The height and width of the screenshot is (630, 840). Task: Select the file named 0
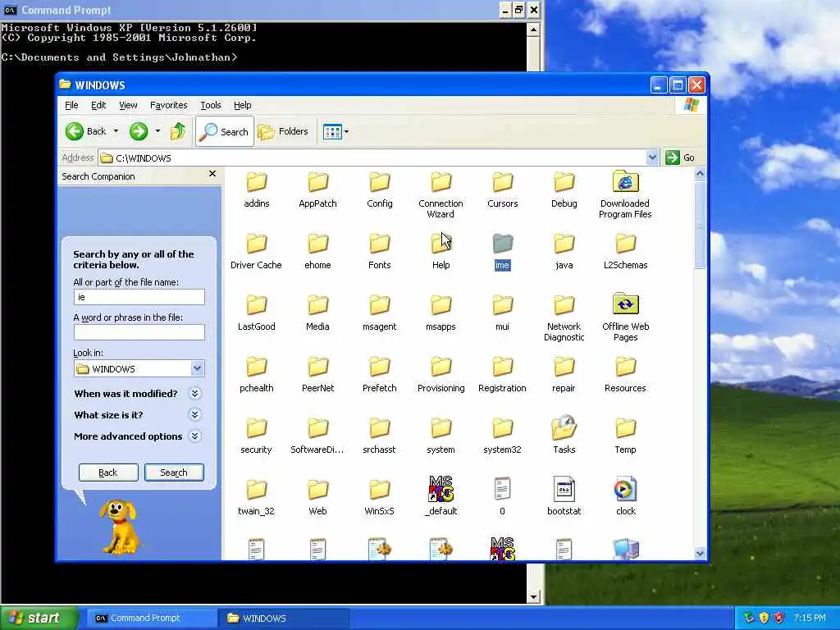click(503, 496)
